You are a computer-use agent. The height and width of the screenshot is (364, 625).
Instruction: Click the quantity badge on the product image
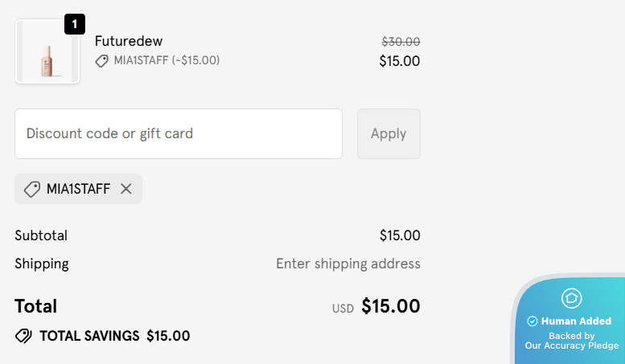click(x=75, y=24)
